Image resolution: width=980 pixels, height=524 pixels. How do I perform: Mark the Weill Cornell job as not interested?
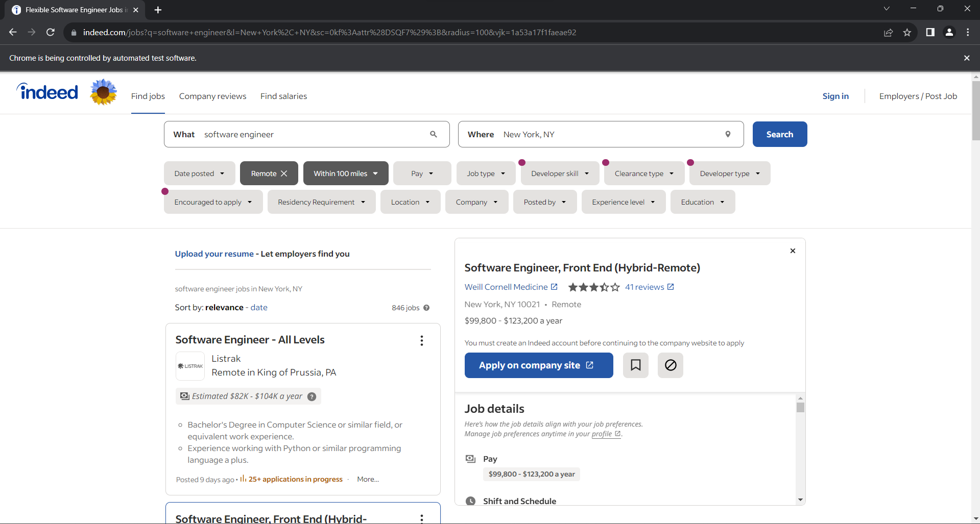tap(670, 365)
